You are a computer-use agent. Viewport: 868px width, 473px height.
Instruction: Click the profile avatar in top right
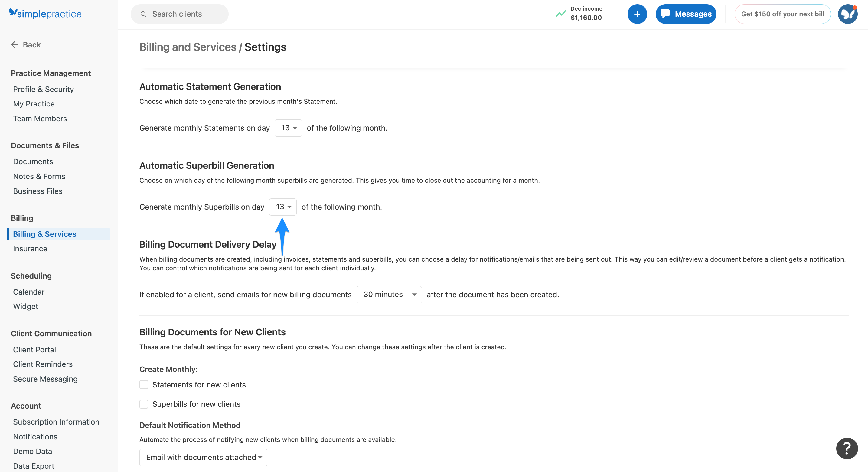pos(847,14)
